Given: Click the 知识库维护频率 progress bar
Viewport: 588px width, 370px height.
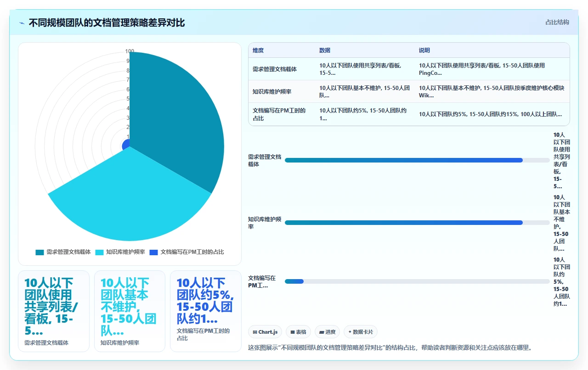Looking at the screenshot, I should point(417,223).
